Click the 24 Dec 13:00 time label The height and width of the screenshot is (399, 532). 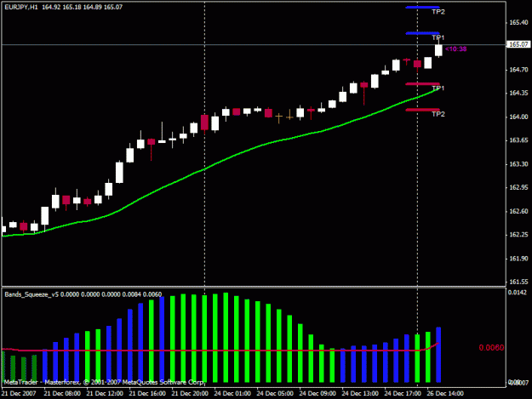pos(360,393)
